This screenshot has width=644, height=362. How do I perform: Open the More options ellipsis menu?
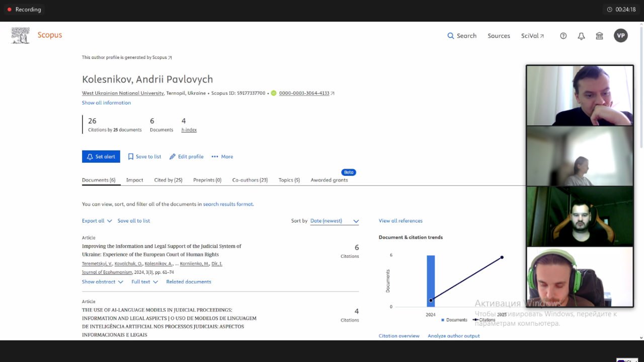(222, 157)
